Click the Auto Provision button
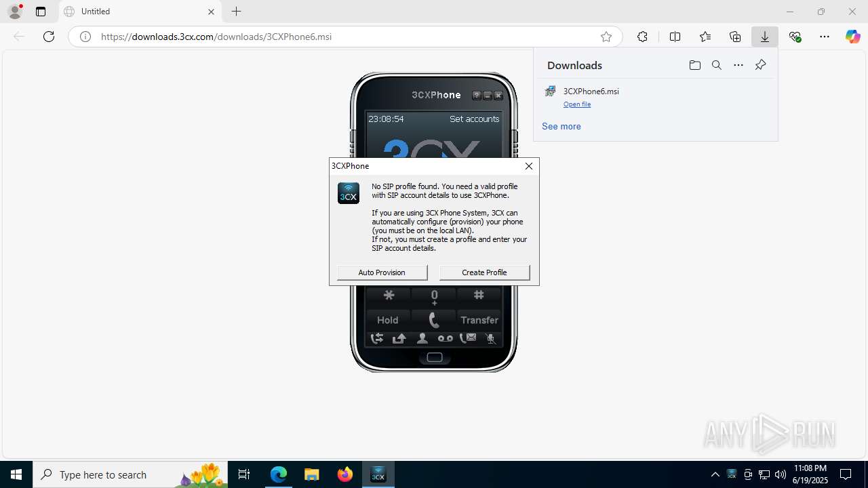This screenshot has width=868, height=488. (x=382, y=272)
